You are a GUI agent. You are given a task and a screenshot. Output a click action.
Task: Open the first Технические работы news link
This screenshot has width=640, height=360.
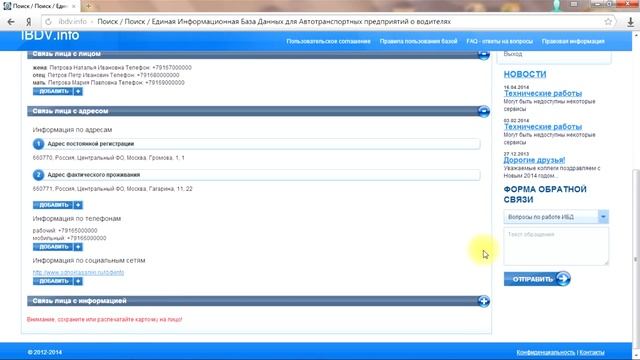(x=542, y=93)
